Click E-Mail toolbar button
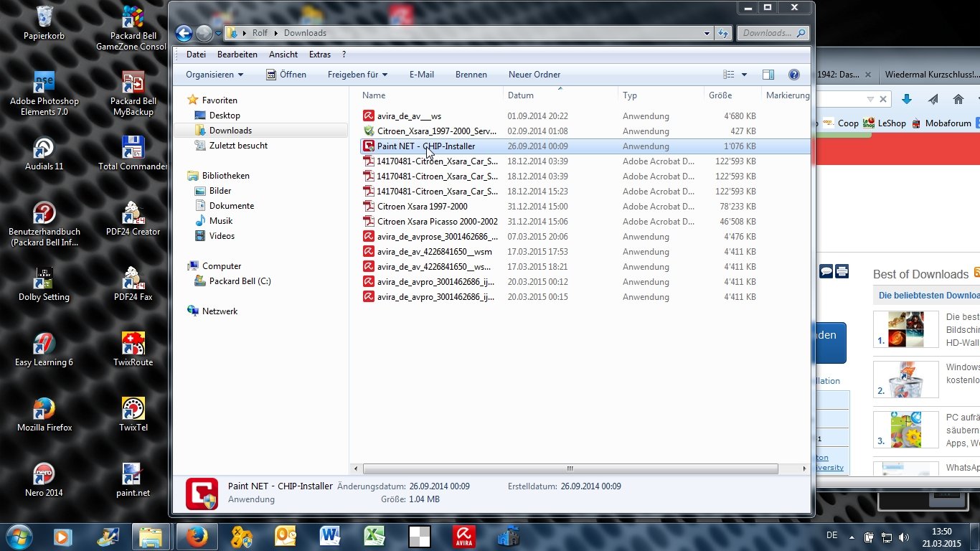Viewport: 980px width, 551px height. pyautogui.click(x=422, y=75)
